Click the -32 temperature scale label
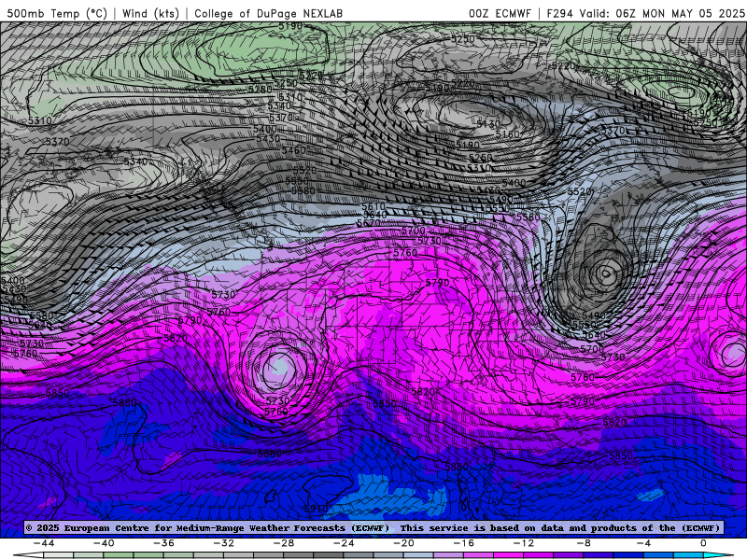This screenshot has height=560, width=747. point(224,543)
